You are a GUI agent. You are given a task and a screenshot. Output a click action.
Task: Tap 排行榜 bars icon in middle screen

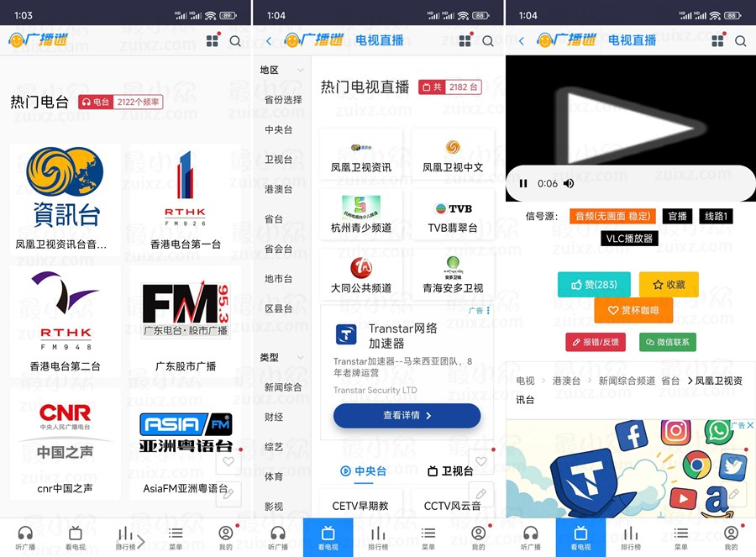pos(378,533)
